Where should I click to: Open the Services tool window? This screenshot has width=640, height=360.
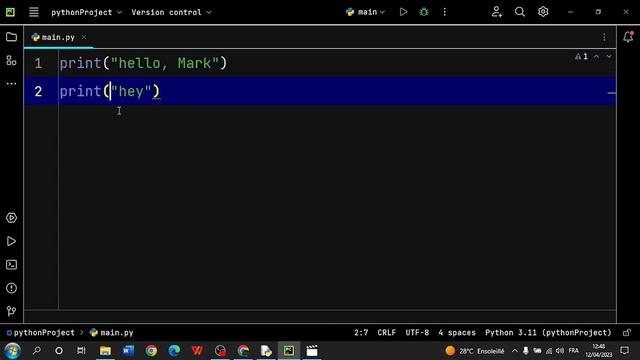11,218
